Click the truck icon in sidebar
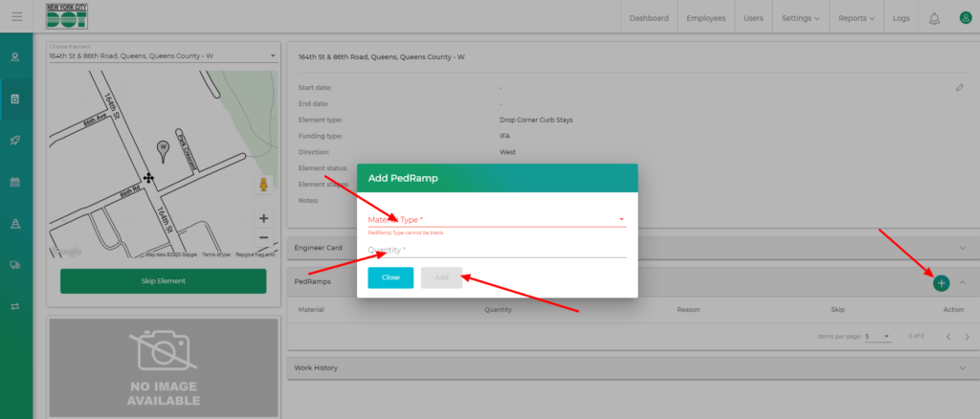The width and height of the screenshot is (980, 419). coord(15,265)
